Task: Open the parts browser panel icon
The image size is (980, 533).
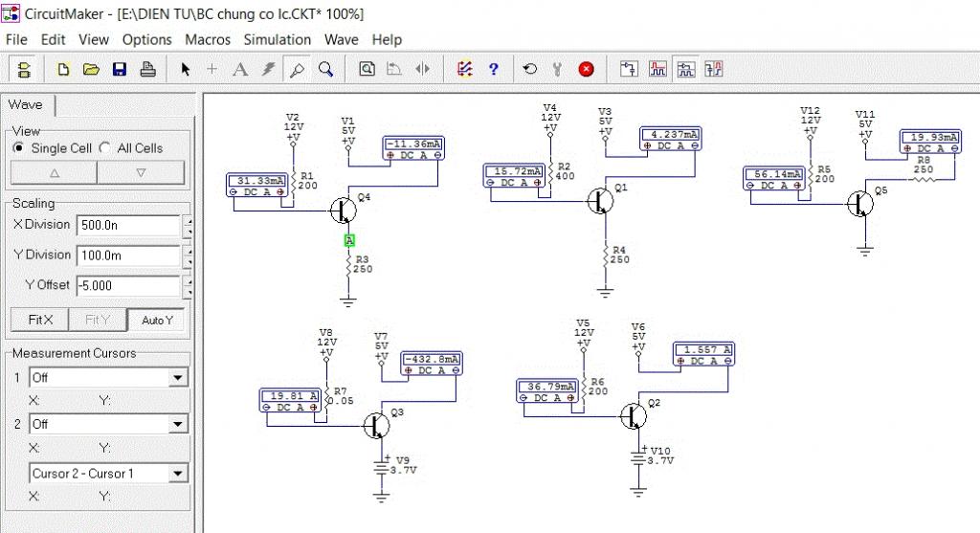Action: (x=24, y=69)
